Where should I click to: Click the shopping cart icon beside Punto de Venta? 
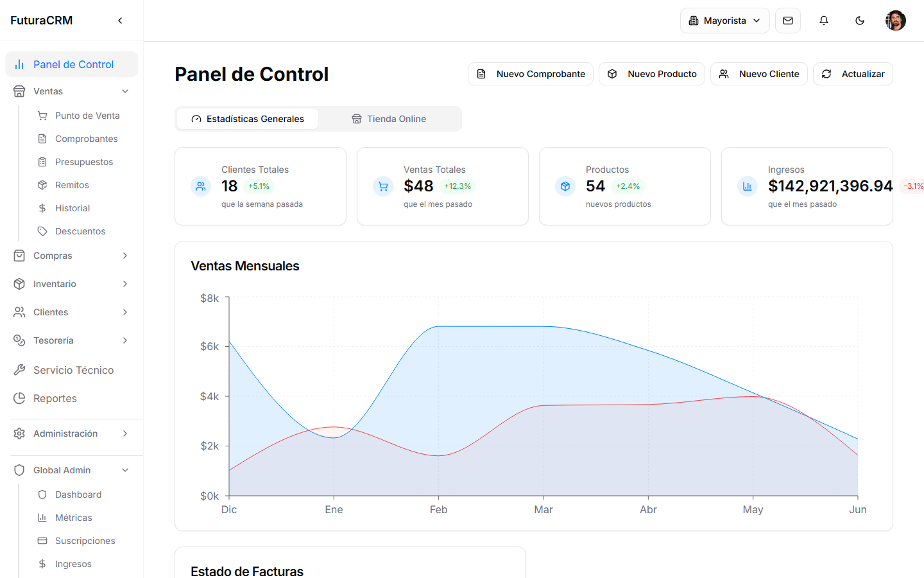point(42,116)
